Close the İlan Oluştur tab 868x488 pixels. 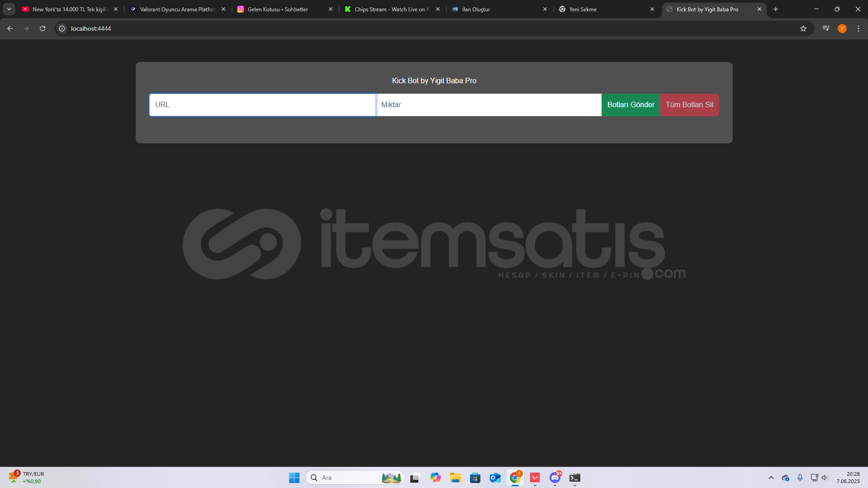(545, 9)
